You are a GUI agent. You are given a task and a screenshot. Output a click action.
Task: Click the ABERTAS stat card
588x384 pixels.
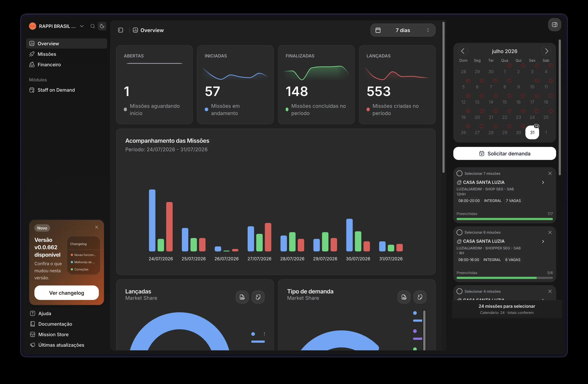(154, 85)
